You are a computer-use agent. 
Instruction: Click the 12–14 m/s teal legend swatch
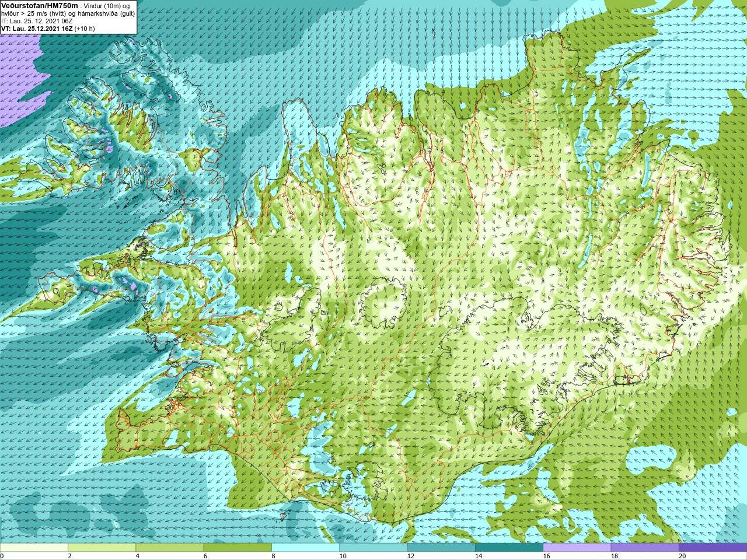(x=441, y=548)
